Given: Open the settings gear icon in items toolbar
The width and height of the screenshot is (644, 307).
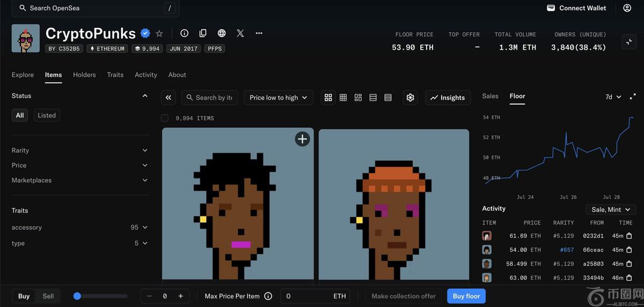Looking at the screenshot, I should 411,98.
